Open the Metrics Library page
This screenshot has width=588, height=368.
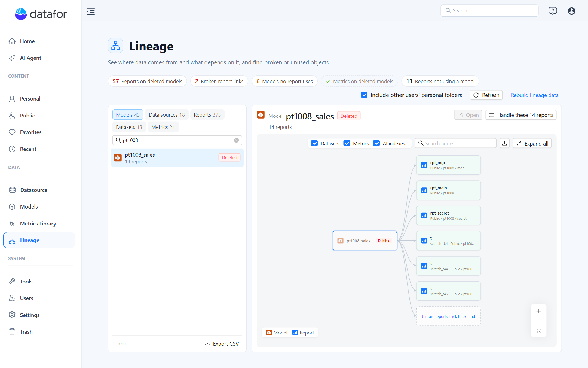coord(39,224)
